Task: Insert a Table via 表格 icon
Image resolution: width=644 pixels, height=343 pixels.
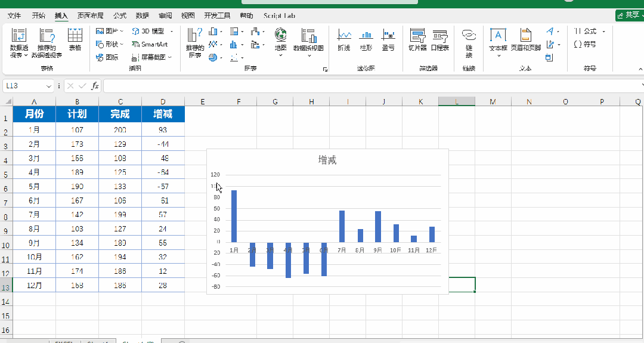Action: click(x=75, y=40)
